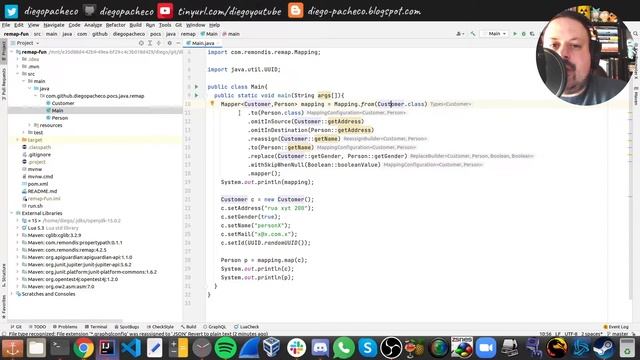Viewport: 640px width, 360px height.
Task: Click the run gutter arrow beside class Main
Action: coord(196,87)
